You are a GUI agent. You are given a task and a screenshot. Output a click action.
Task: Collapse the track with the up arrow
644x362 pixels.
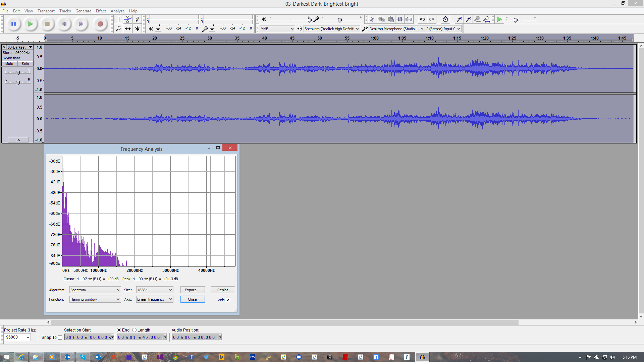18,140
